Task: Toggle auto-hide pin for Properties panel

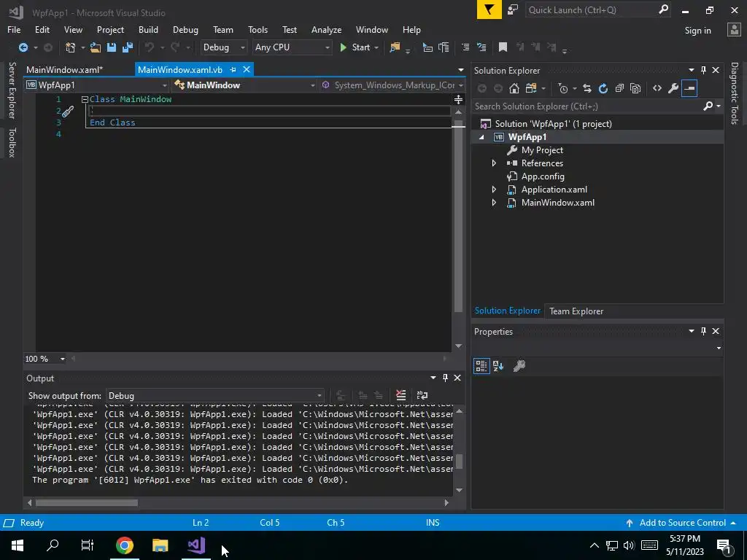Action: click(x=704, y=331)
